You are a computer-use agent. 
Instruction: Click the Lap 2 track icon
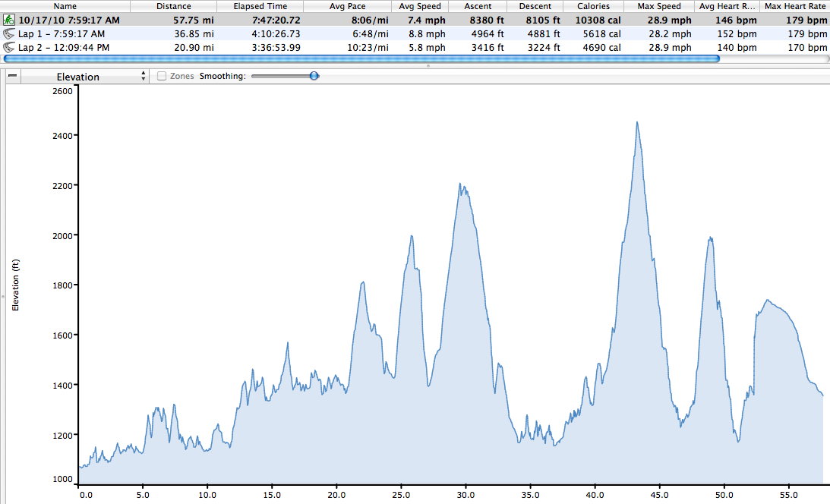tap(9, 47)
